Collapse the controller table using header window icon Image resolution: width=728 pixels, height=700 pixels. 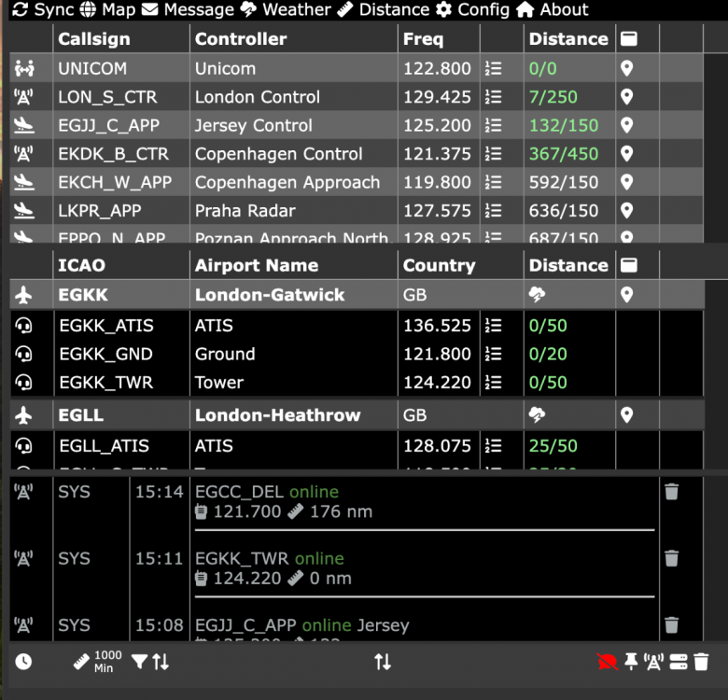coord(629,39)
